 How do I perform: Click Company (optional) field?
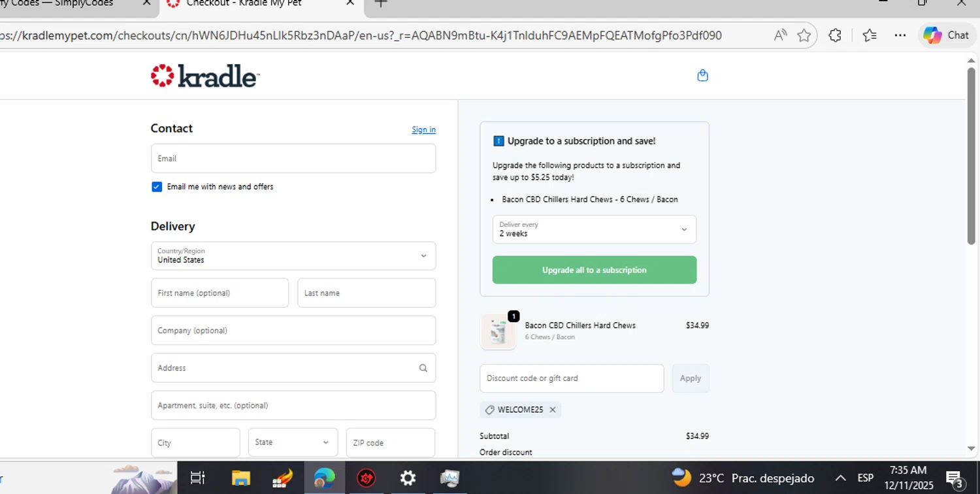[x=293, y=331]
